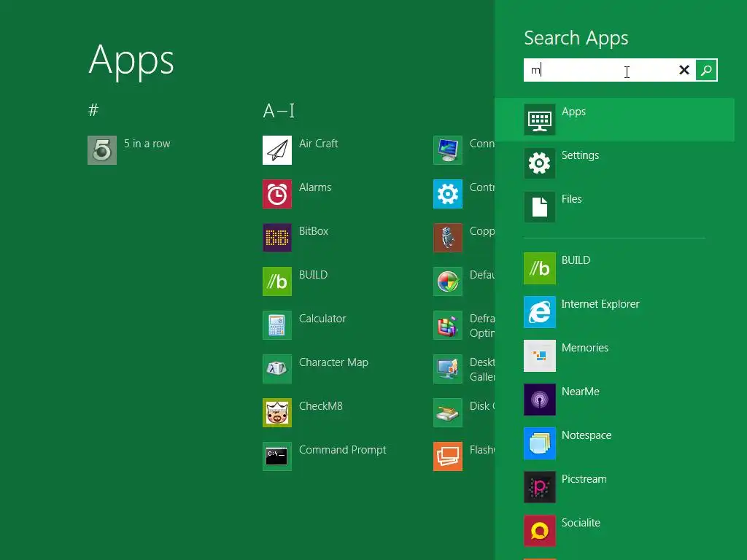Screen dimensions: 747x560
Task: Open the Picstream app icon
Action: coord(539,487)
